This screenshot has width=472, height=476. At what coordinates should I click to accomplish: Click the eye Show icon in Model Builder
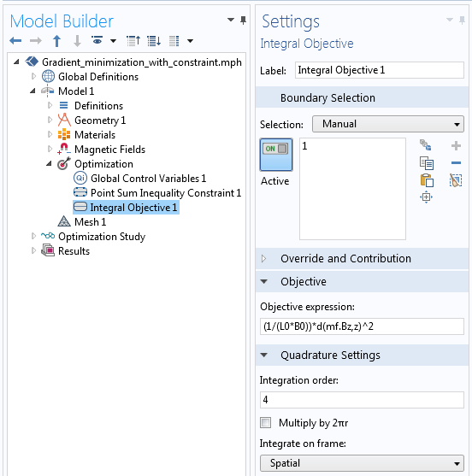click(97, 40)
